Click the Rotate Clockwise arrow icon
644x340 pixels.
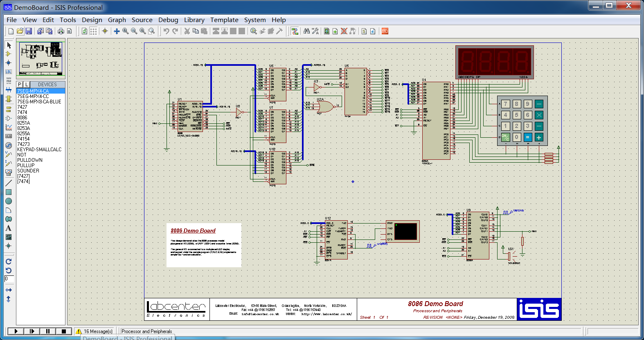tap(8, 262)
